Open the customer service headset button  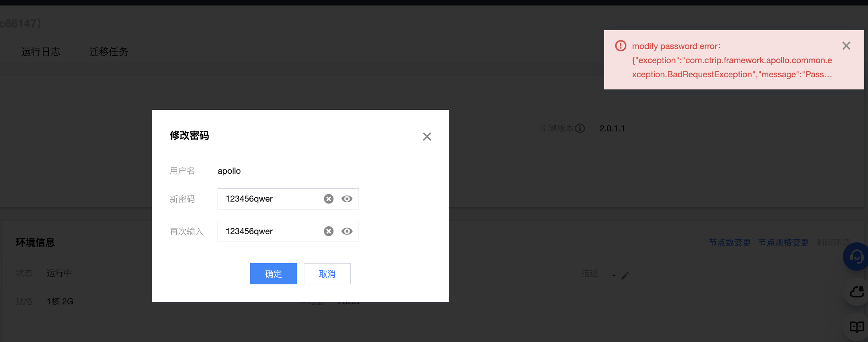tap(857, 257)
